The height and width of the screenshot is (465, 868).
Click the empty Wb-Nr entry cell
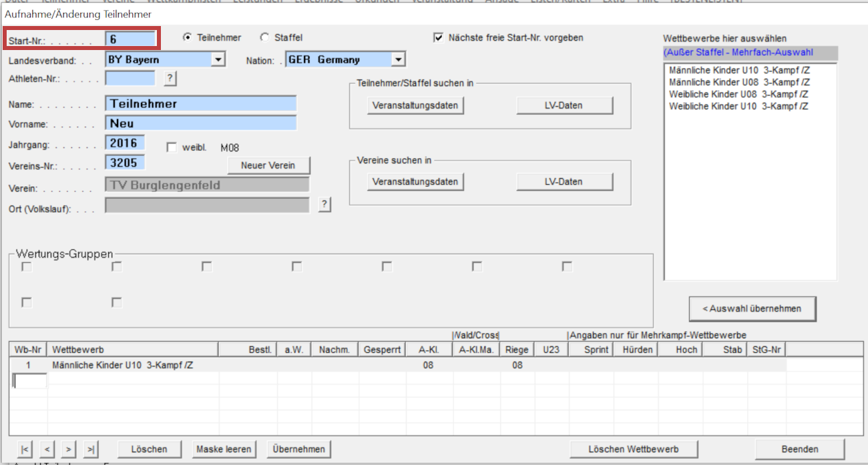coord(29,381)
